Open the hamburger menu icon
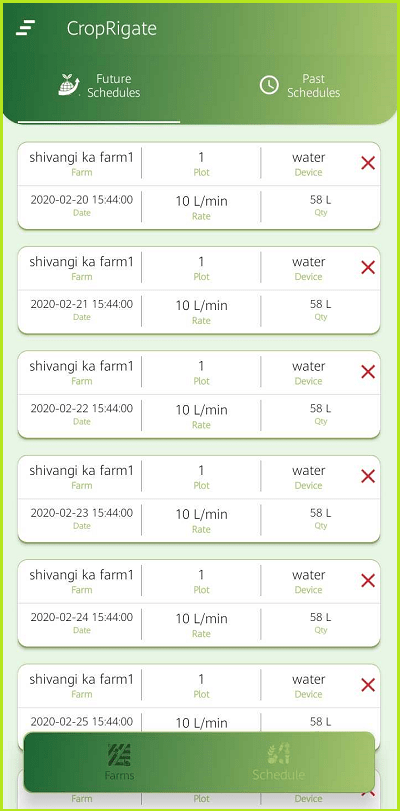 [x=25, y=28]
